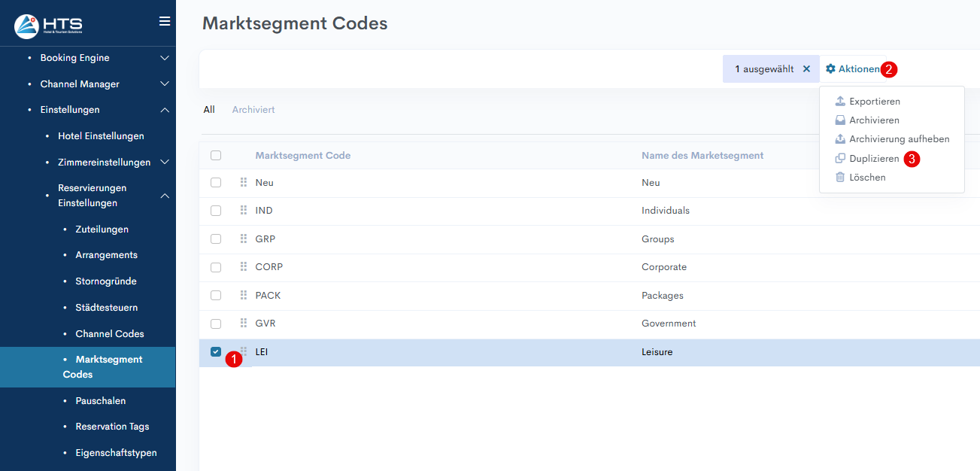This screenshot has height=471, width=980.
Task: Expand the Channel Manager section
Action: point(165,84)
